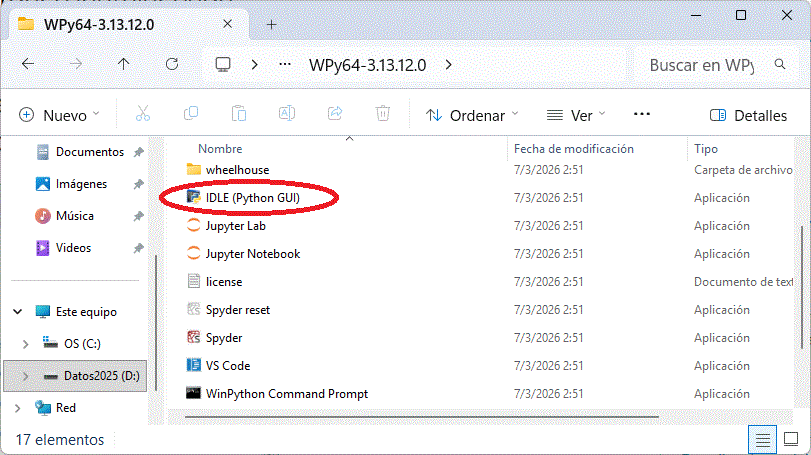Refresh the folder view

[x=172, y=65]
